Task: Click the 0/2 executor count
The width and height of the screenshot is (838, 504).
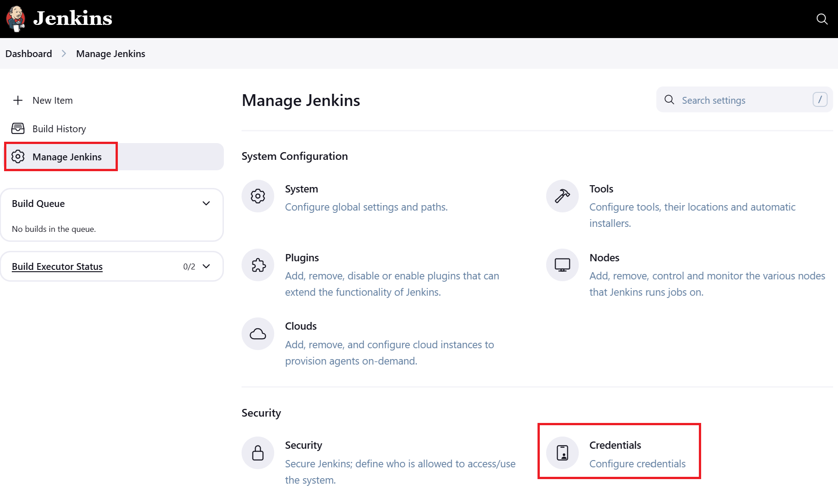Action: 189,267
